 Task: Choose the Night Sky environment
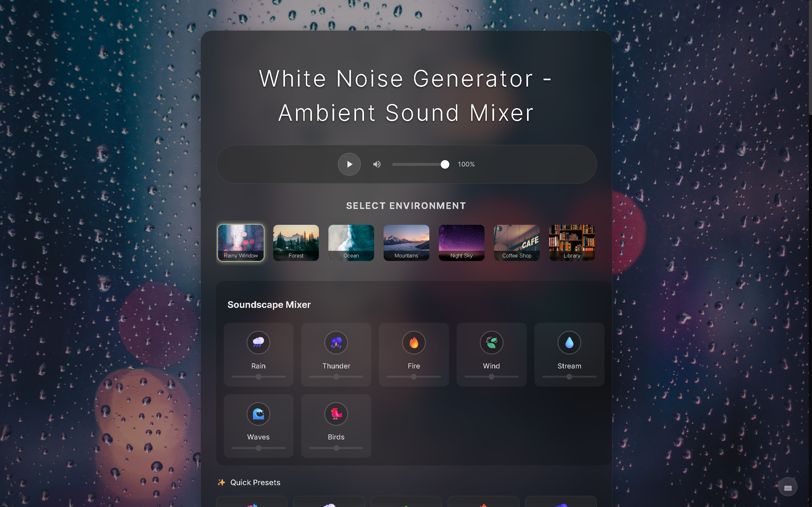[x=461, y=243]
